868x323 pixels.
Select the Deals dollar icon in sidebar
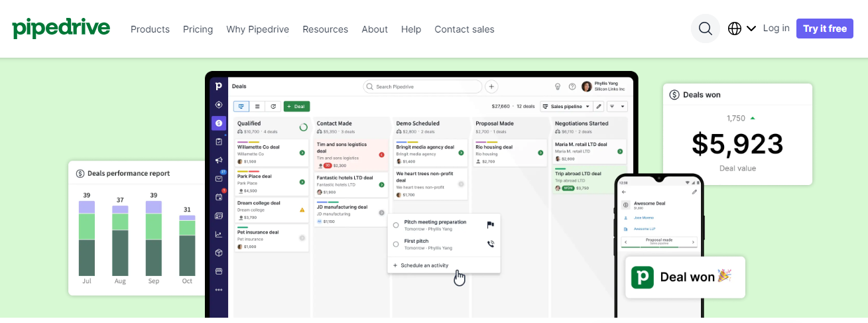click(x=219, y=123)
